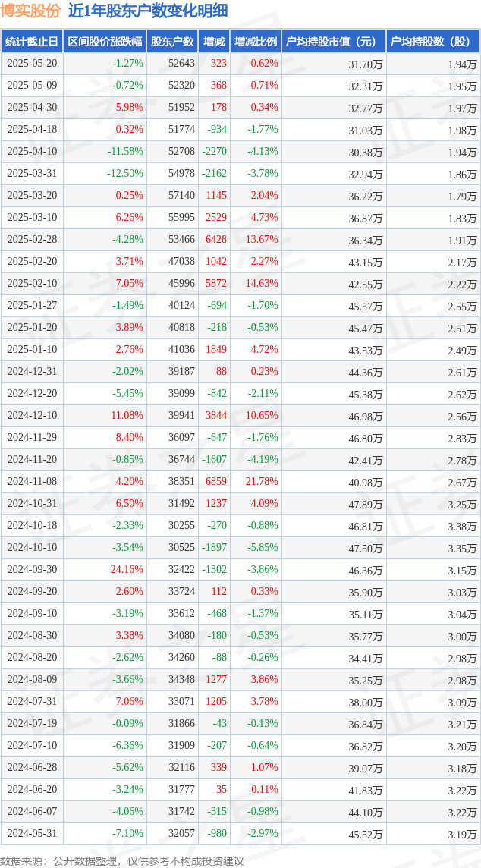Click the 户均持股数（股） column header
The image size is (481, 868).
click(x=432, y=42)
